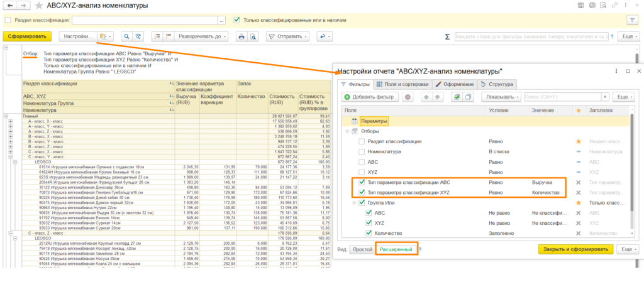Open the Показывать dropdown in dialog

[x=501, y=97]
